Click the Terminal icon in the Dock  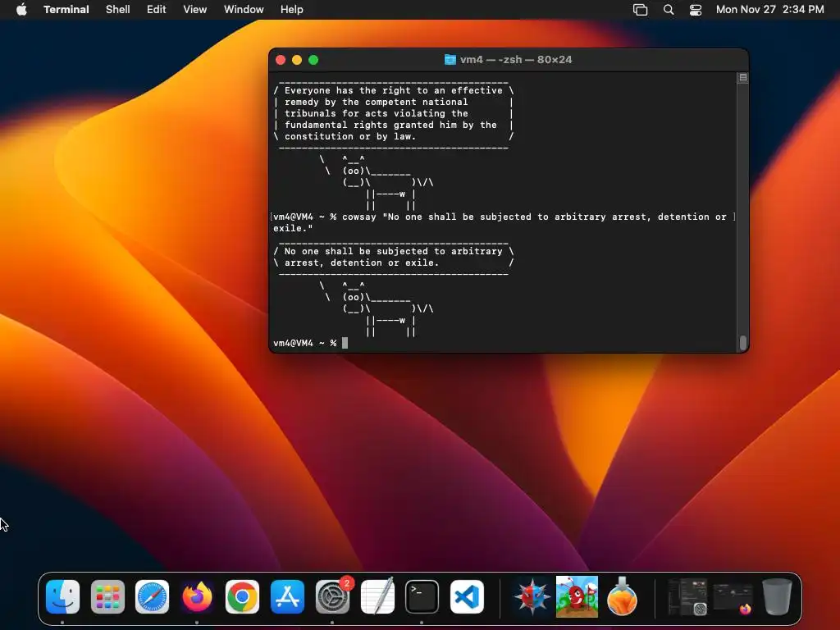[422, 596]
